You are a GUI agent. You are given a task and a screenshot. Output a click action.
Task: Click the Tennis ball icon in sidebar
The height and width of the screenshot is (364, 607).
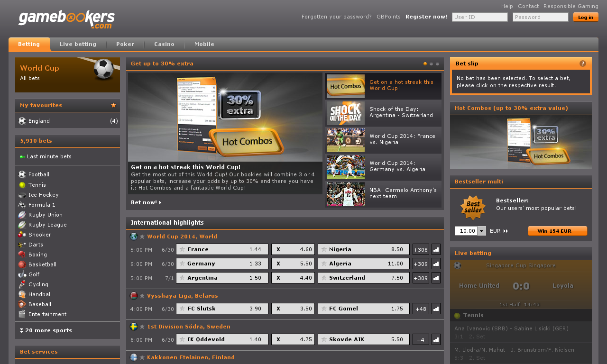click(x=22, y=185)
